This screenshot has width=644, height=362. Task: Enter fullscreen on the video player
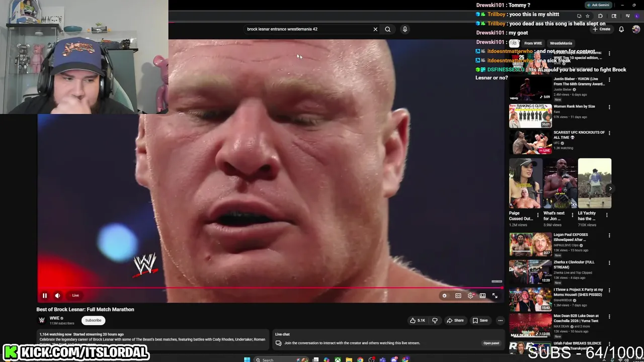495,296
